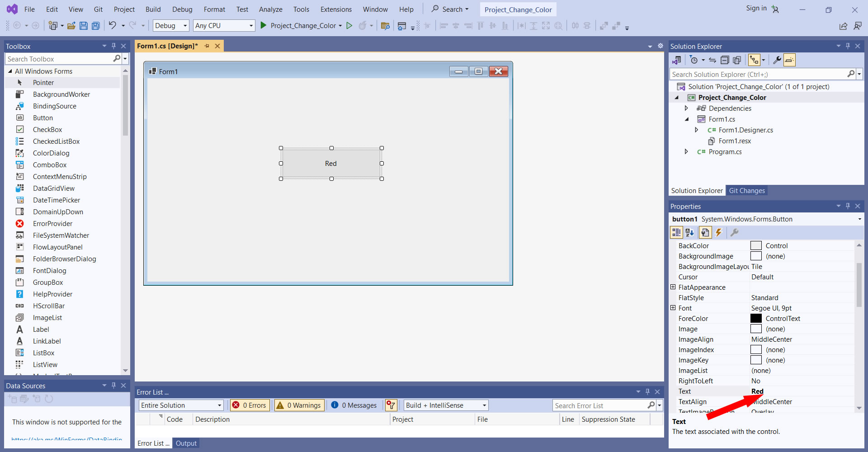Click the Search Toolbox input field

(59, 59)
